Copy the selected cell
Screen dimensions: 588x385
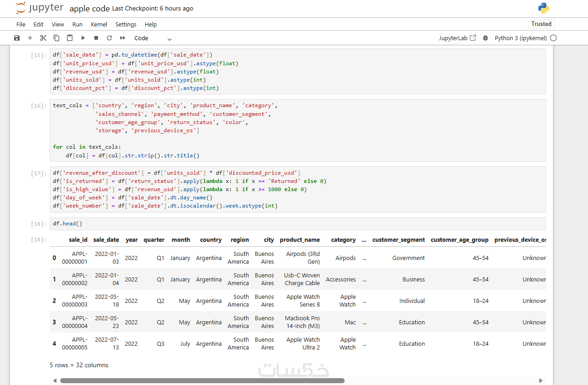point(57,38)
